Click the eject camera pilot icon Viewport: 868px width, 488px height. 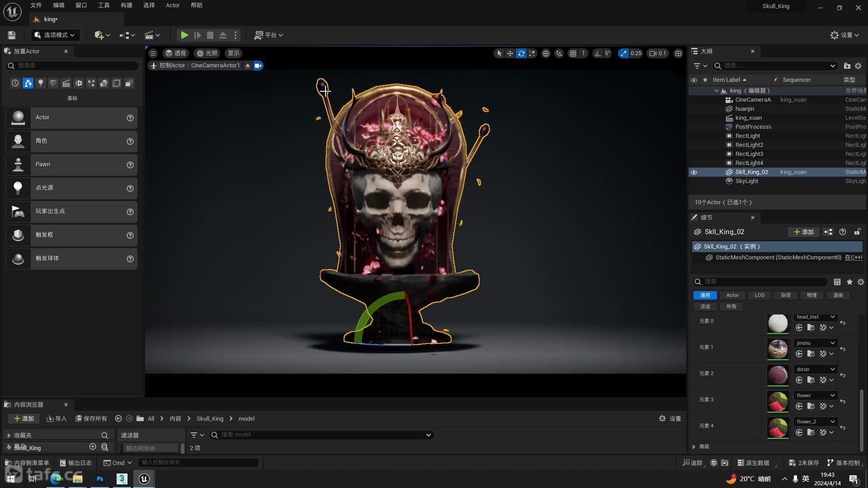[x=248, y=66]
